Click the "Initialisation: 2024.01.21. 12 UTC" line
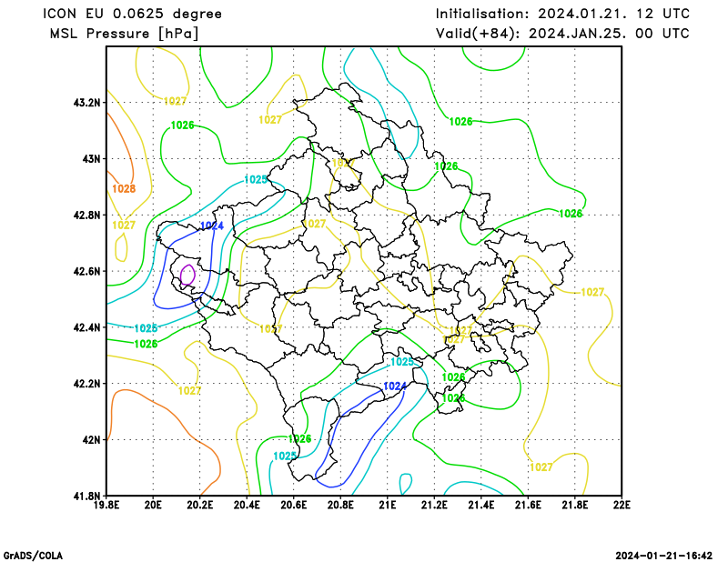728x562 pixels. pos(562,14)
